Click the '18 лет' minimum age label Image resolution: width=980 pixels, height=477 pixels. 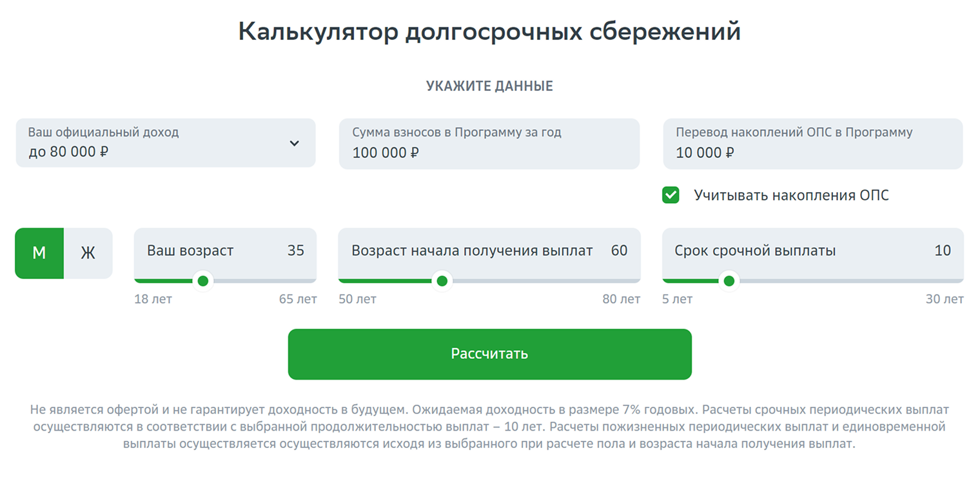pos(153,299)
